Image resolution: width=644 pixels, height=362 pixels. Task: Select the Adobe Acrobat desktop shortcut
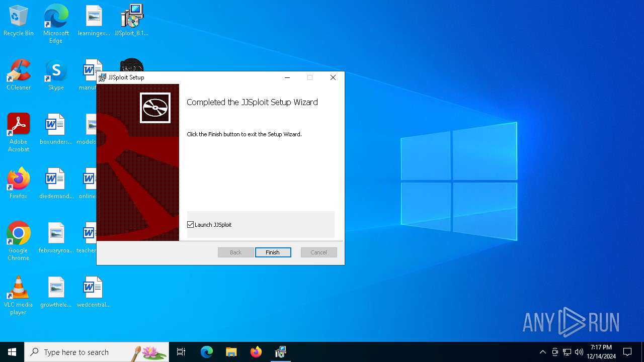click(x=19, y=133)
